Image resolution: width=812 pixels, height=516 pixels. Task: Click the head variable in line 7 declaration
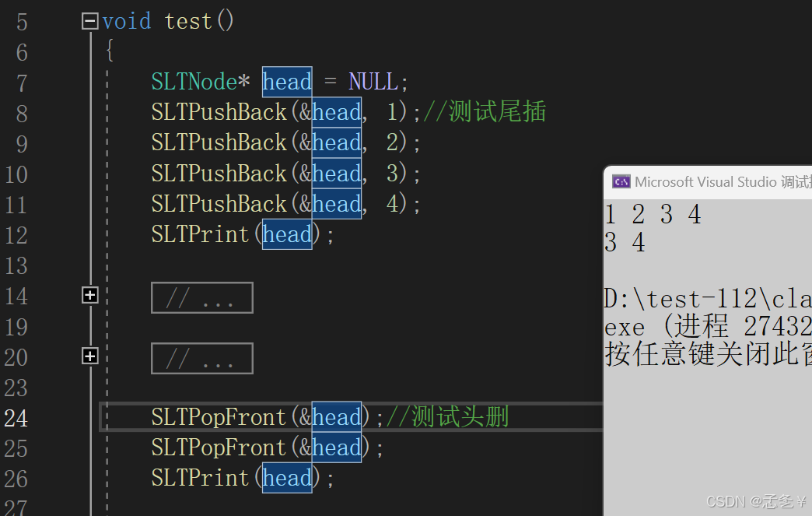point(287,82)
